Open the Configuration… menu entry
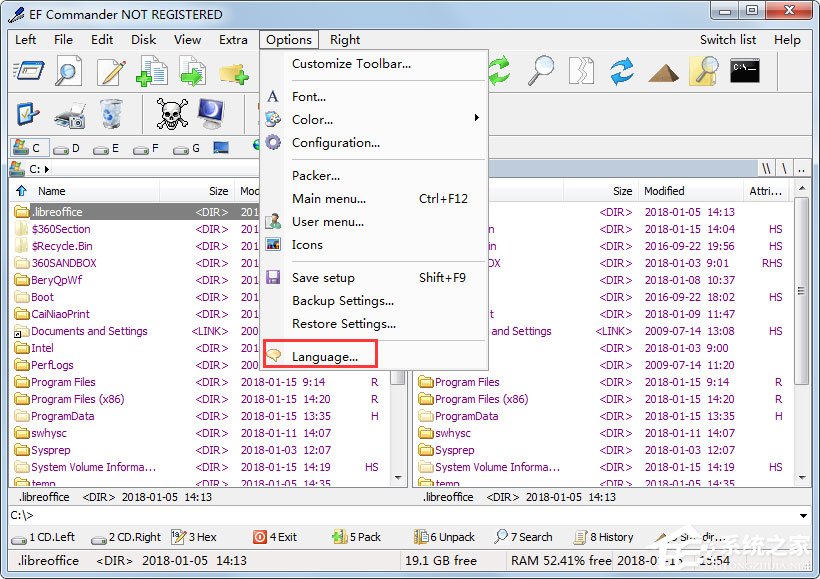This screenshot has height=579, width=820. (x=336, y=143)
